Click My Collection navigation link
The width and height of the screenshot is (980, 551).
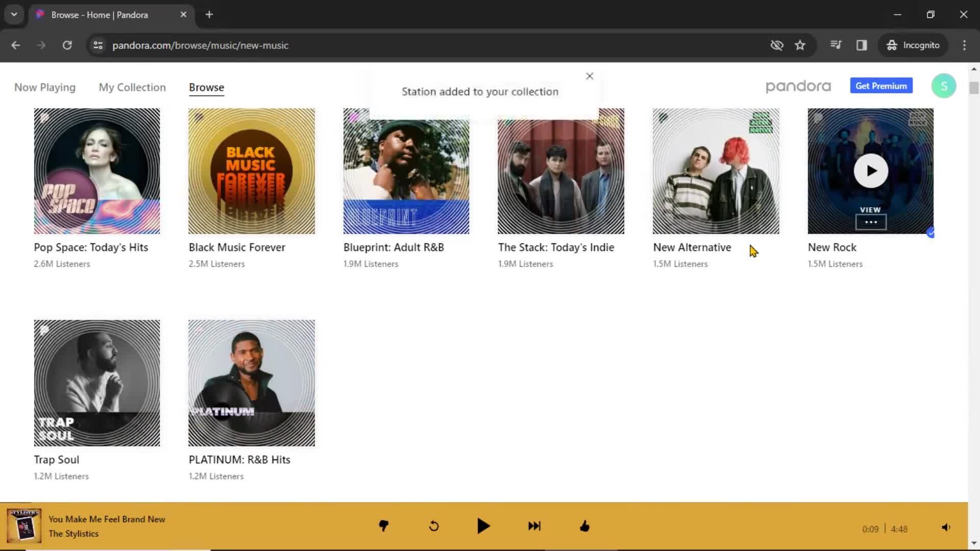[x=132, y=87]
